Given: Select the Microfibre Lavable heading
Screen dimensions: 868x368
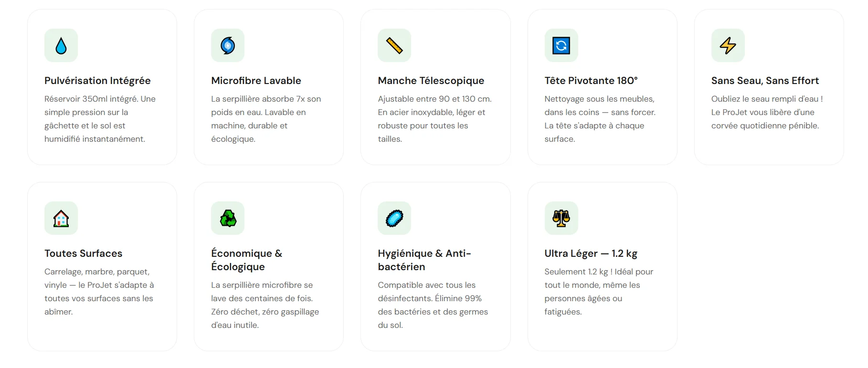Looking at the screenshot, I should (x=256, y=81).
